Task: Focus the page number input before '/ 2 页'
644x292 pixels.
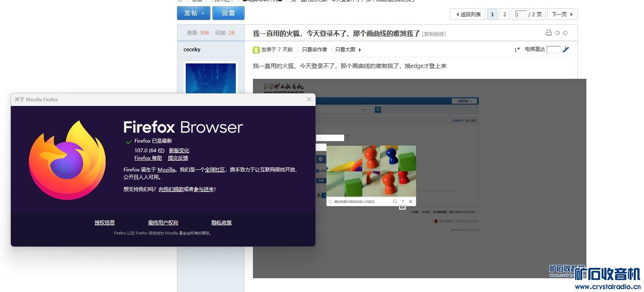Action: (x=520, y=14)
